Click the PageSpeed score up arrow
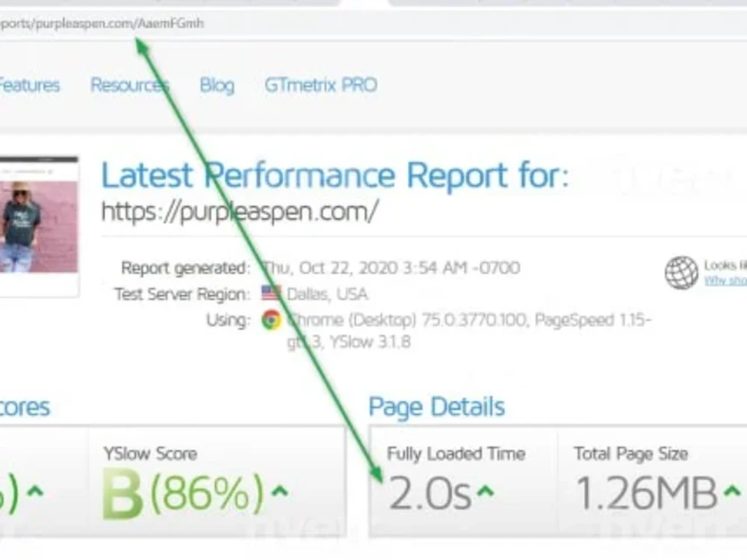Viewport: 747px width, 560px height. click(35, 491)
